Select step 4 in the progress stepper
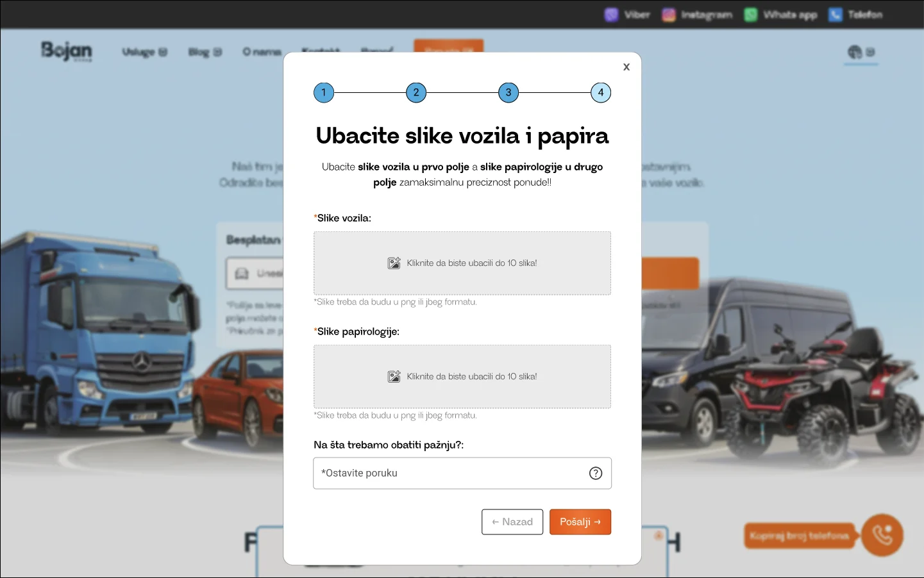The image size is (924, 578). pyautogui.click(x=601, y=92)
